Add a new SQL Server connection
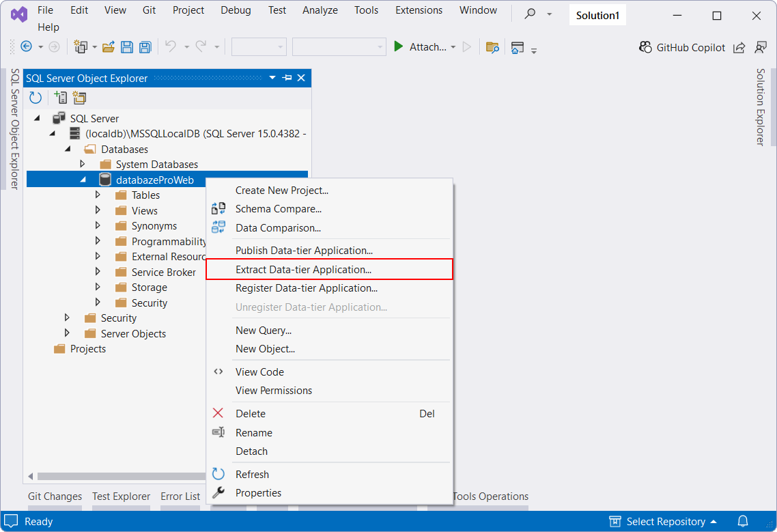 pos(61,98)
